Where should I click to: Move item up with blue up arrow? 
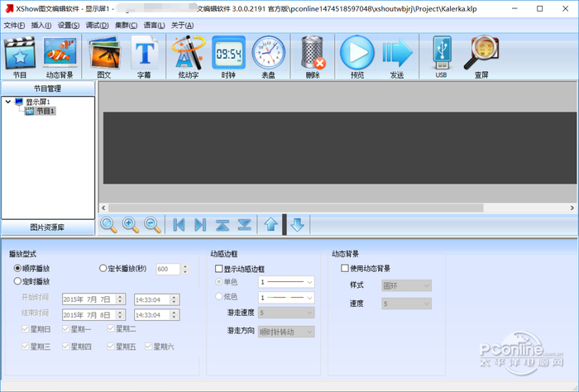pyautogui.click(x=271, y=224)
